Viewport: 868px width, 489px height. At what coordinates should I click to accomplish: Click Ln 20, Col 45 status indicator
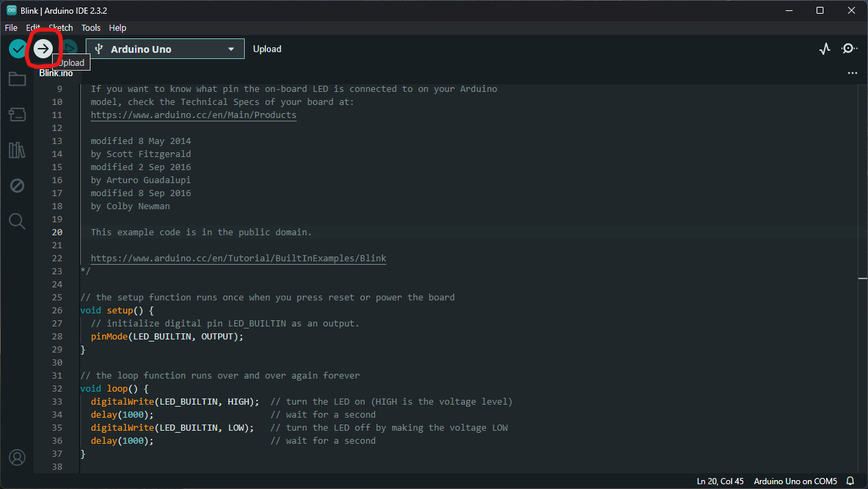(720, 481)
